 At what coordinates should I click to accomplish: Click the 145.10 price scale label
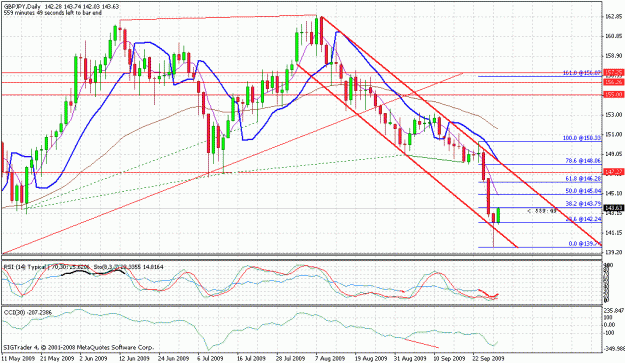614,193
